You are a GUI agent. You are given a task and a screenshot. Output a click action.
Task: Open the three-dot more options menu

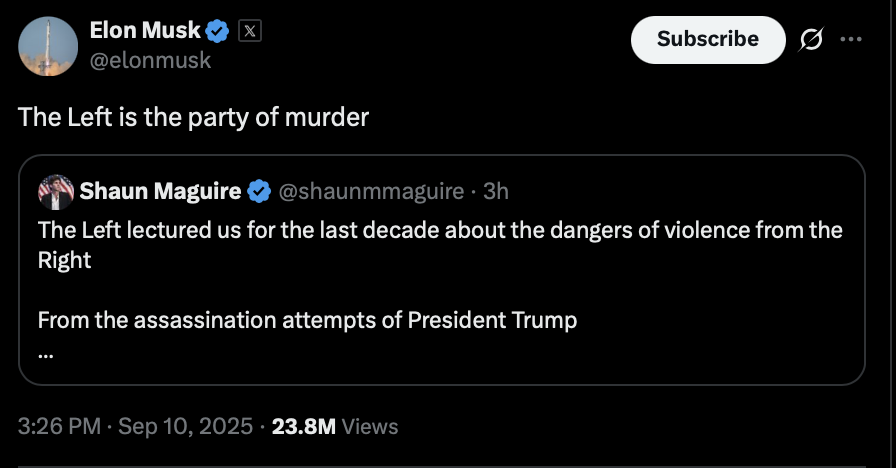pos(851,40)
